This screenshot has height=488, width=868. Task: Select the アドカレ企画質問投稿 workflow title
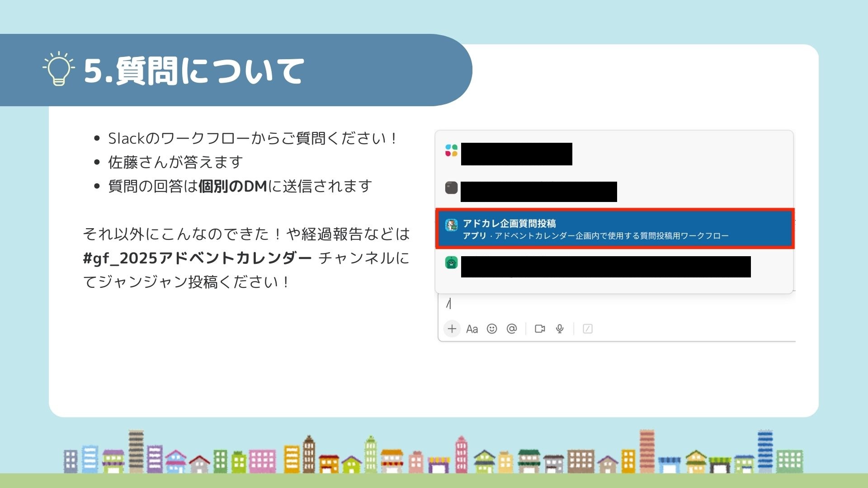pyautogui.click(x=509, y=223)
